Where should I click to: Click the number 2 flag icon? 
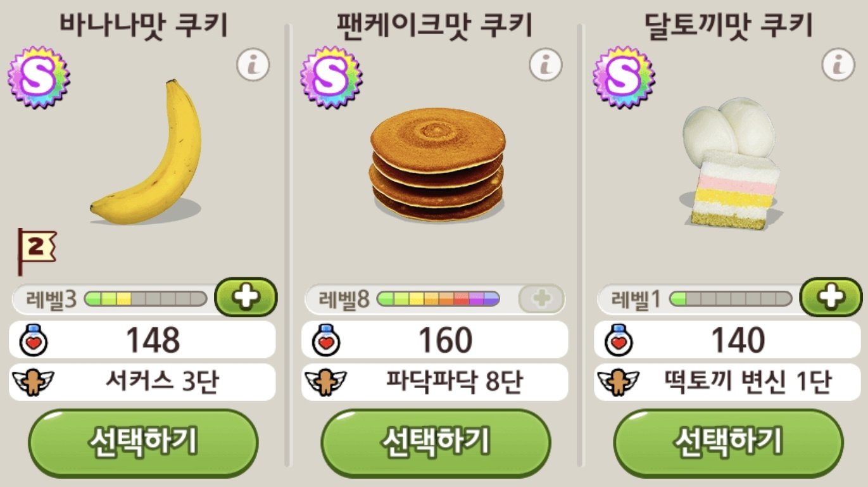(x=36, y=251)
